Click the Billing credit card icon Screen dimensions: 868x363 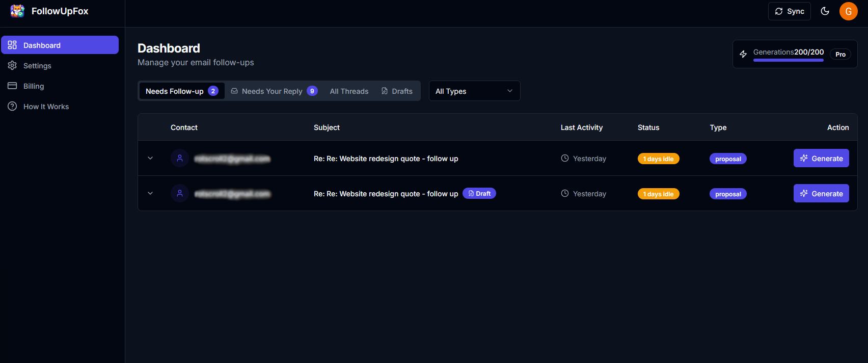point(12,86)
